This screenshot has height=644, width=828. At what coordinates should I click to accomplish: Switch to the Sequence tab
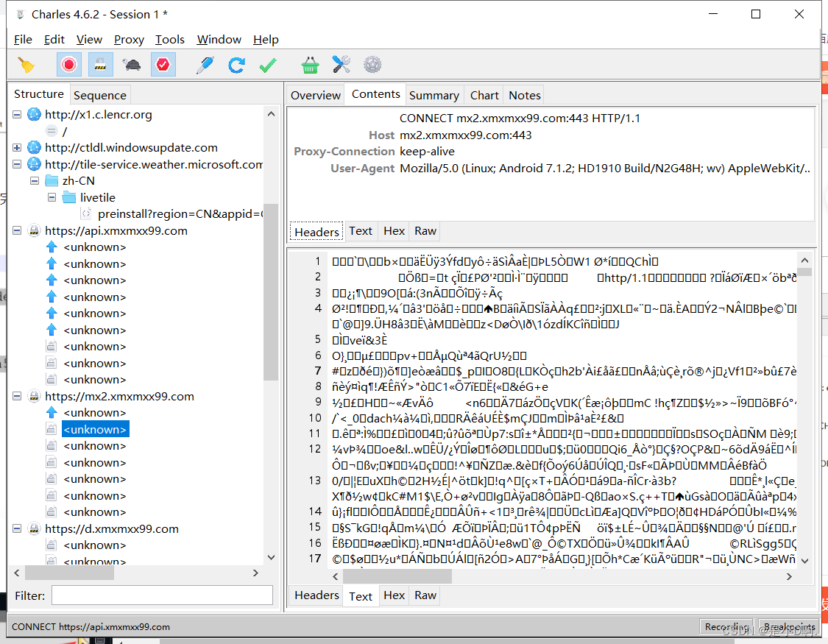point(100,95)
